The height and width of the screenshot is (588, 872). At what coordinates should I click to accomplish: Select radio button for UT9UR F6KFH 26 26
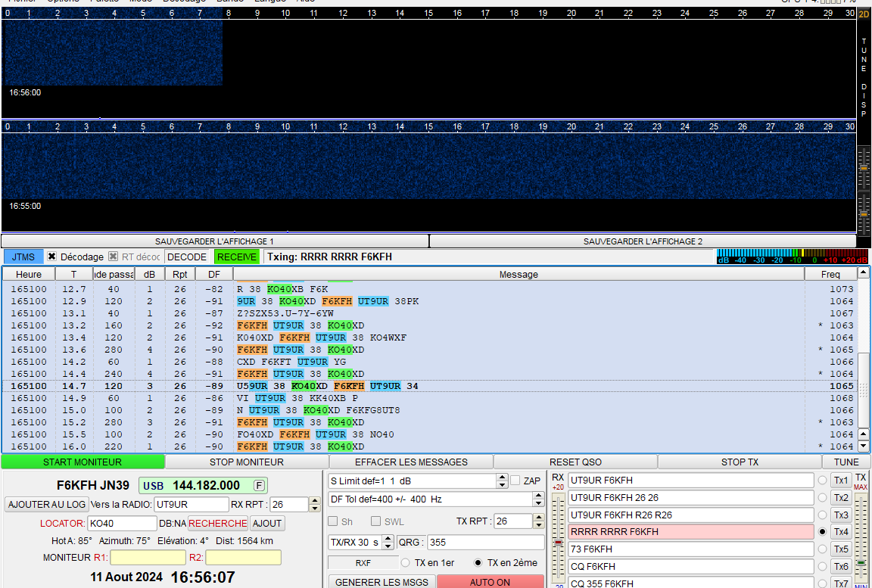pyautogui.click(x=822, y=497)
